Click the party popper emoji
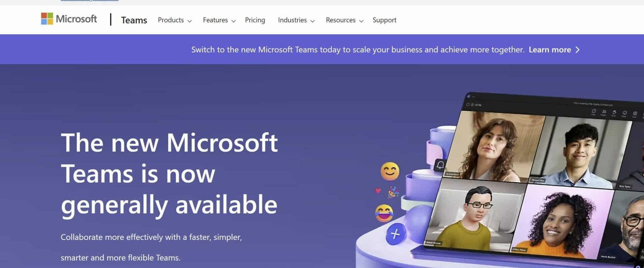The image size is (644, 268). coord(393,192)
